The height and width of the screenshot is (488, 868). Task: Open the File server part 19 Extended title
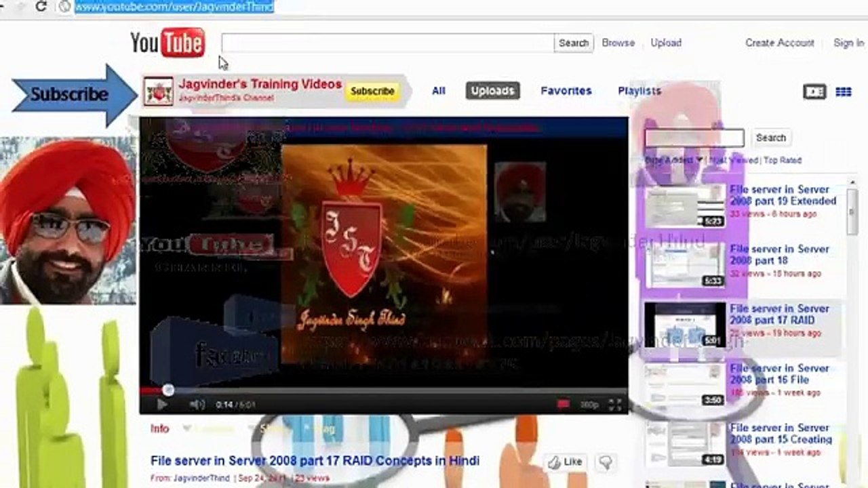click(x=783, y=195)
